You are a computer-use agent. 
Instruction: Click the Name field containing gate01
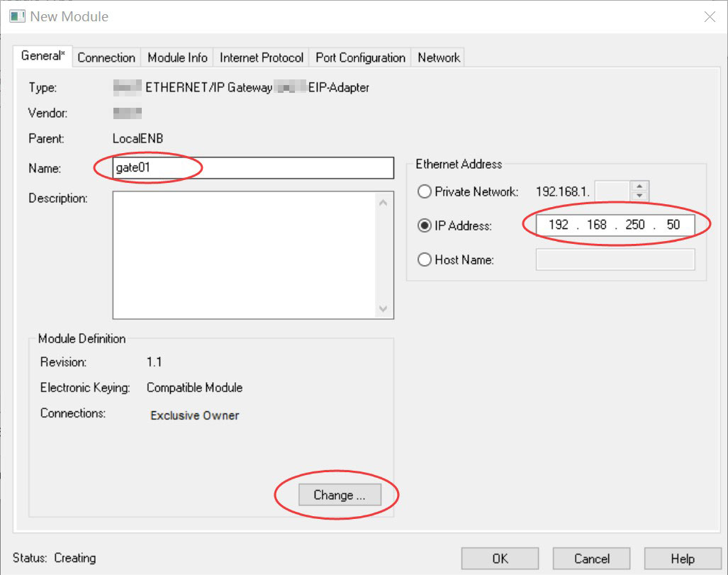coord(252,168)
